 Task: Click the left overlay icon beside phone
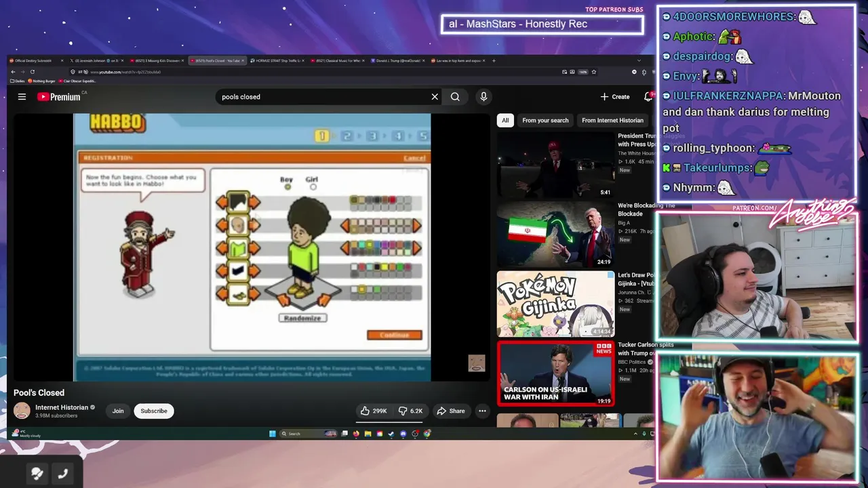[37, 474]
